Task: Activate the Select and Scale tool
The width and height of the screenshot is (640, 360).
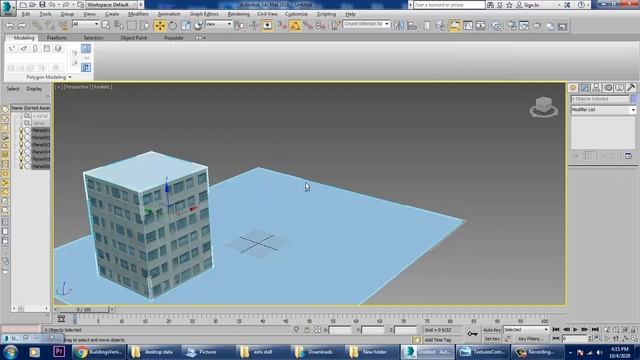Action: point(186,26)
